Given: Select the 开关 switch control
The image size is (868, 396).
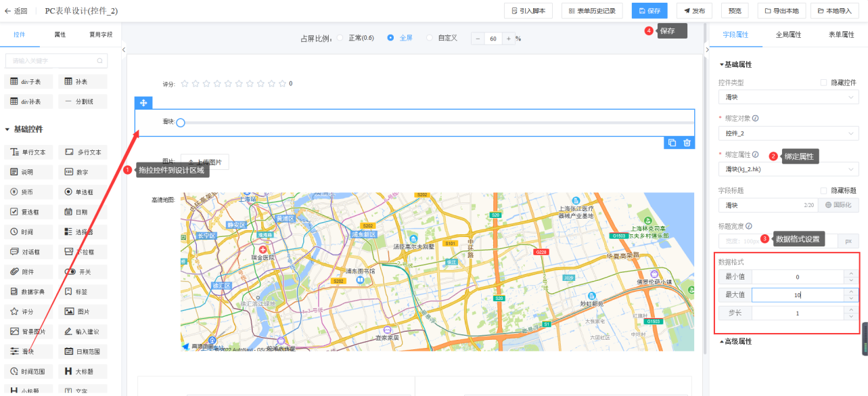Looking at the screenshot, I should click(x=82, y=271).
